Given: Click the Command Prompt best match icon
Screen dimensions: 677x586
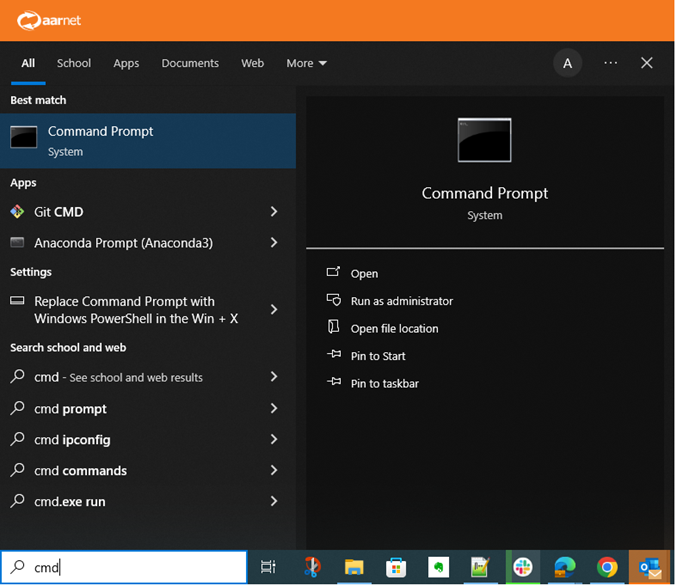Looking at the screenshot, I should (23, 137).
